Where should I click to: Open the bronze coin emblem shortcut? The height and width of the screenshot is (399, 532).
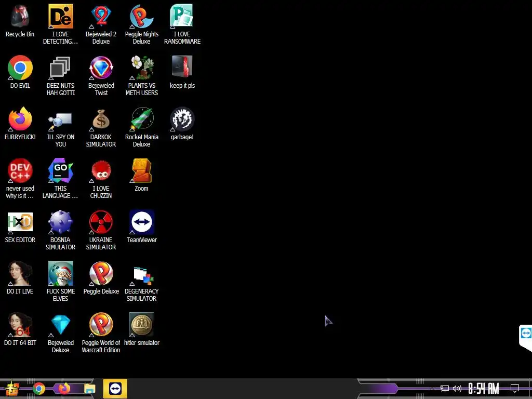141,325
